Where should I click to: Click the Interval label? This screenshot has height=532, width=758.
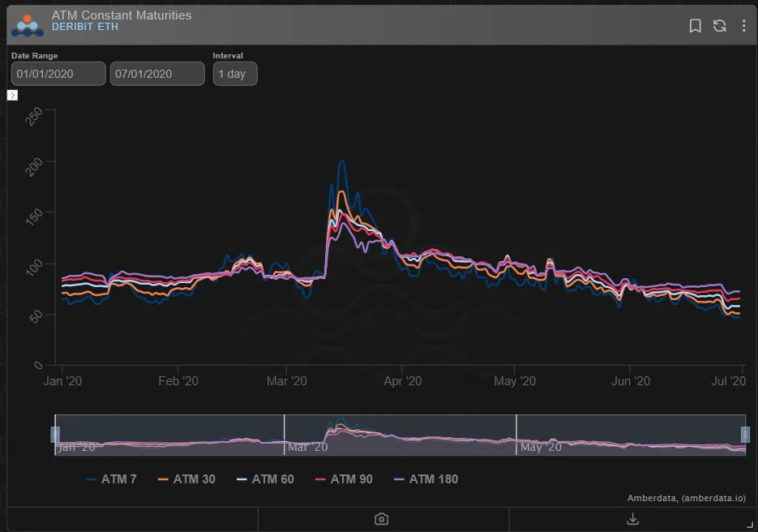point(228,56)
